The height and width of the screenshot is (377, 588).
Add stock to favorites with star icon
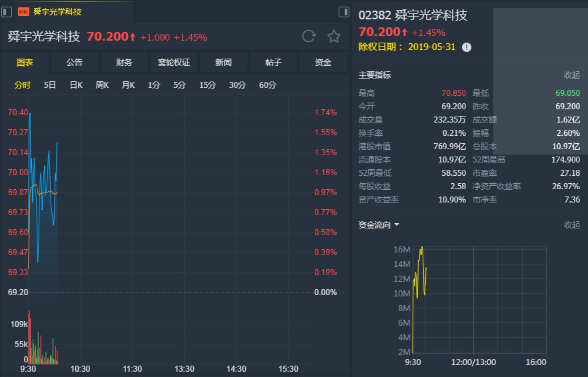click(334, 37)
